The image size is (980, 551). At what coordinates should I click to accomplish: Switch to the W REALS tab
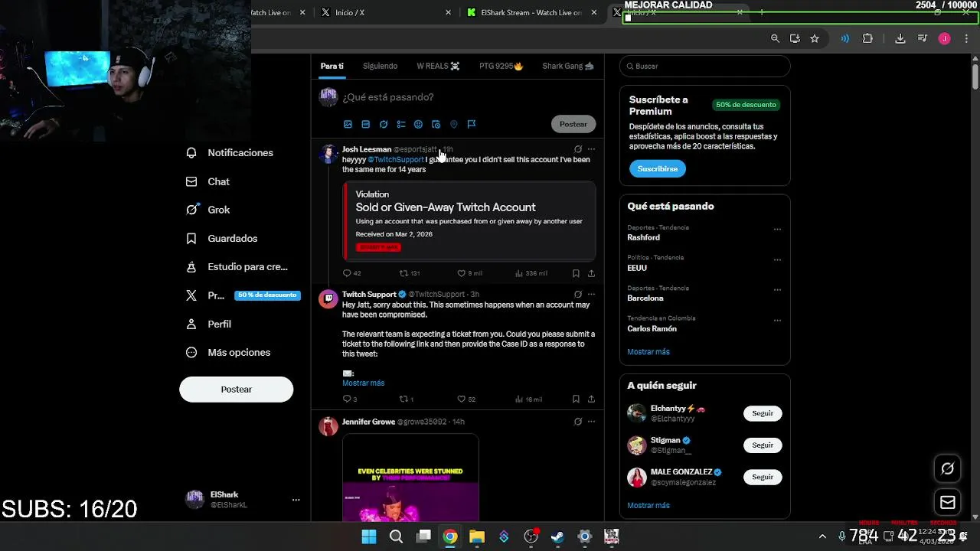pos(438,67)
